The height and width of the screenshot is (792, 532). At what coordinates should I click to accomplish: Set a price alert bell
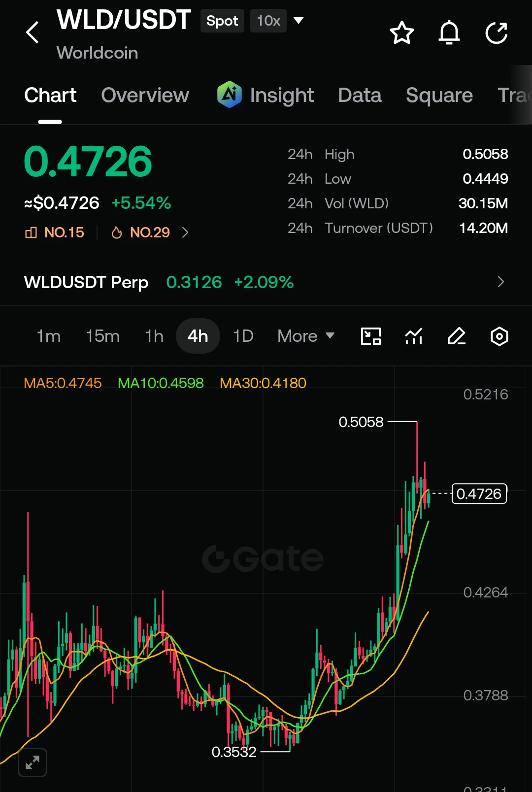(x=449, y=33)
